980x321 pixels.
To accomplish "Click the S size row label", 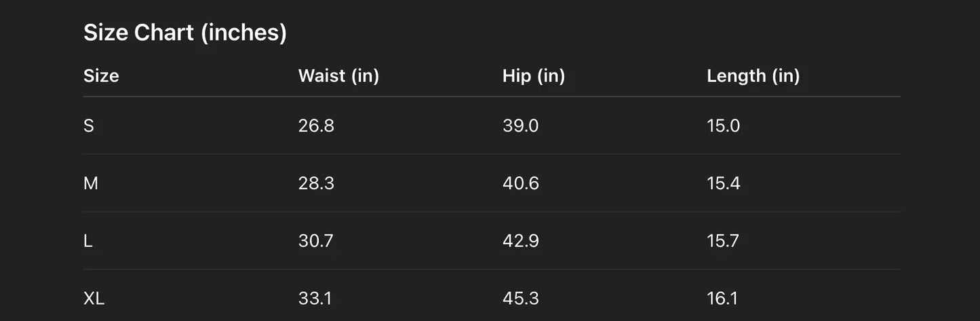I will click(89, 126).
